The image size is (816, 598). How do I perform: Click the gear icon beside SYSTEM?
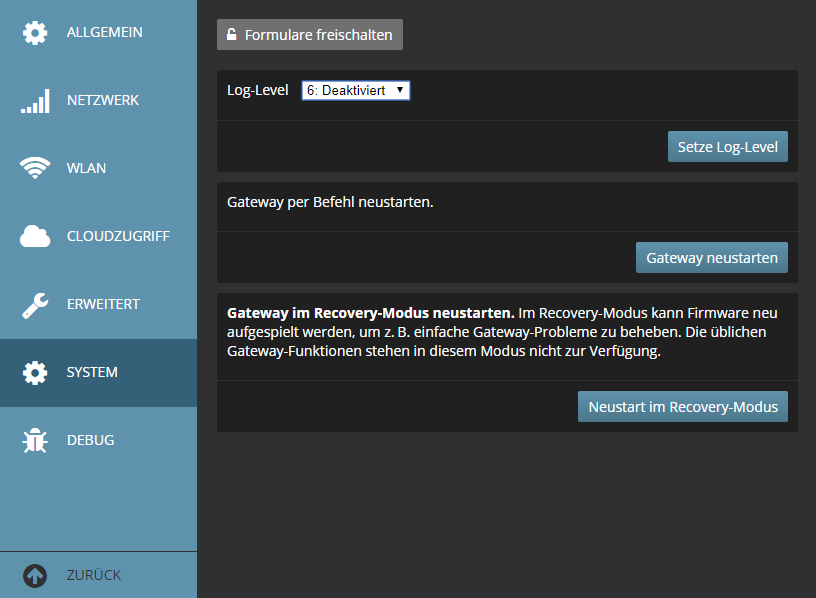[35, 373]
